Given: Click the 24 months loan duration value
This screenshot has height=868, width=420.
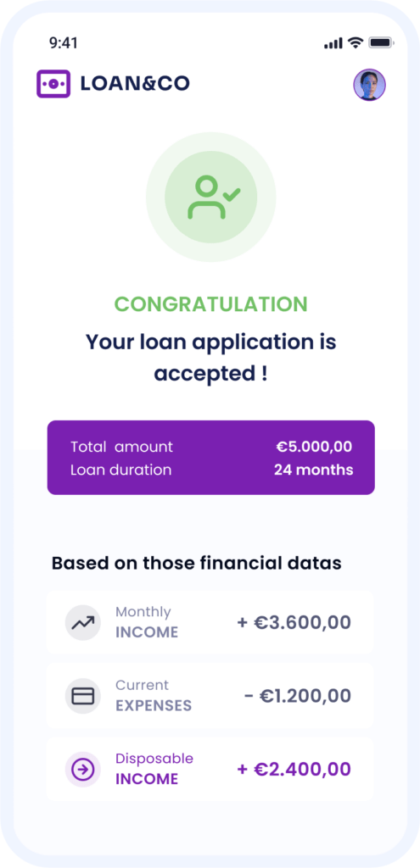Looking at the screenshot, I should click(x=314, y=470).
